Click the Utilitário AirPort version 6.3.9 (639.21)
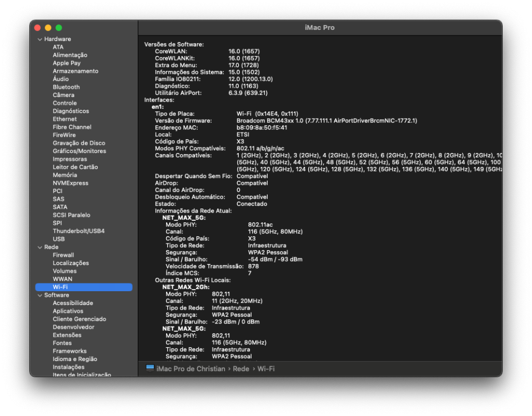Image resolution: width=532 pixels, height=416 pixels. (248, 93)
